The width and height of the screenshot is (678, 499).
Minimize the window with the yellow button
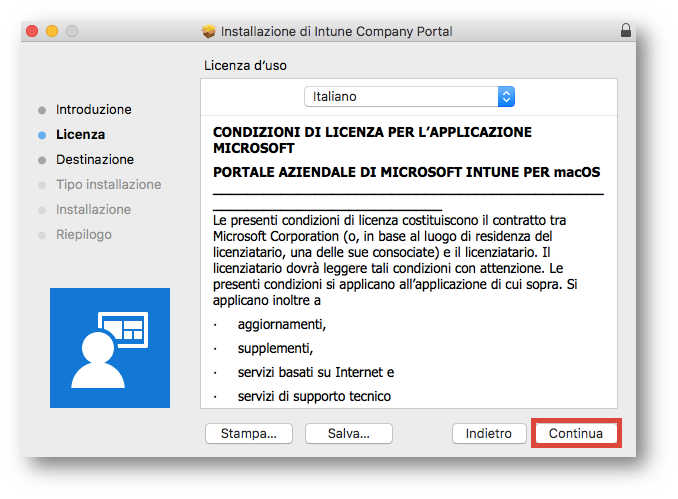[52, 31]
